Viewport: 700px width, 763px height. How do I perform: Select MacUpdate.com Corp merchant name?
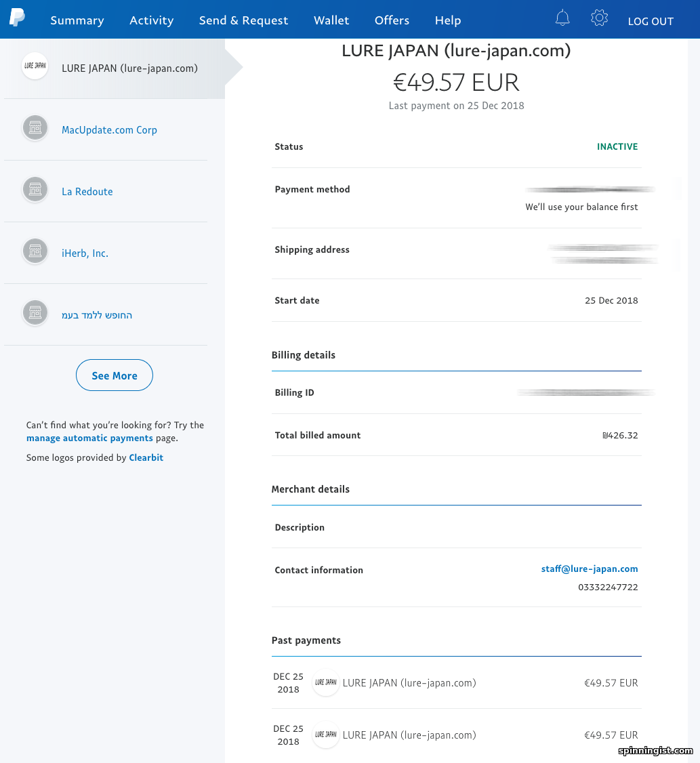(x=109, y=130)
